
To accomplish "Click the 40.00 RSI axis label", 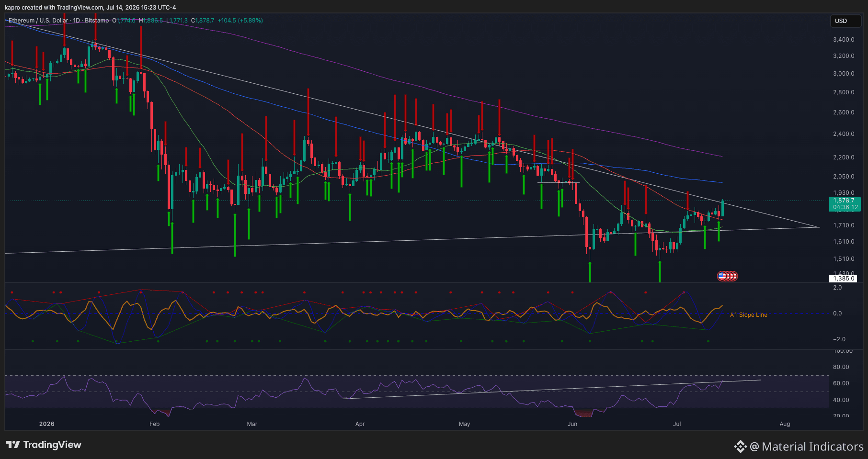I will coord(841,400).
